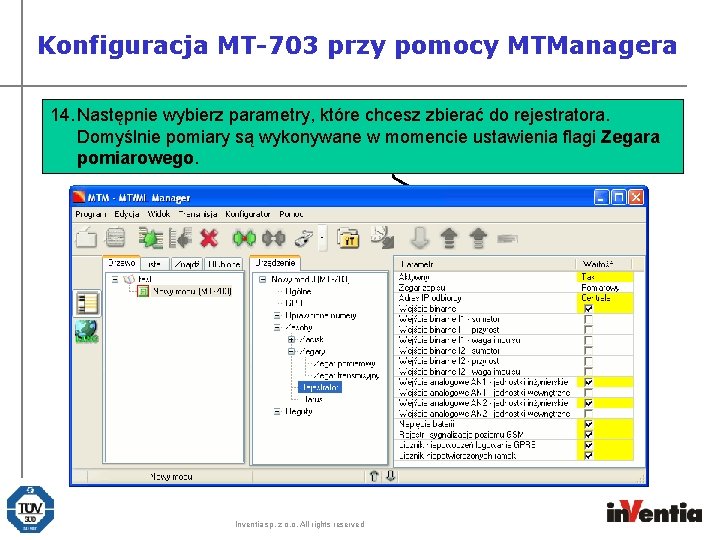Switch to the Drzewo tab
The image size is (720, 540).
point(121,263)
